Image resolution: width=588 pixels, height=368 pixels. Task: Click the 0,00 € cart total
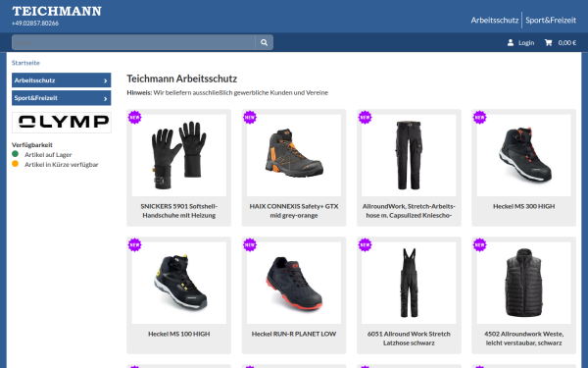(567, 43)
